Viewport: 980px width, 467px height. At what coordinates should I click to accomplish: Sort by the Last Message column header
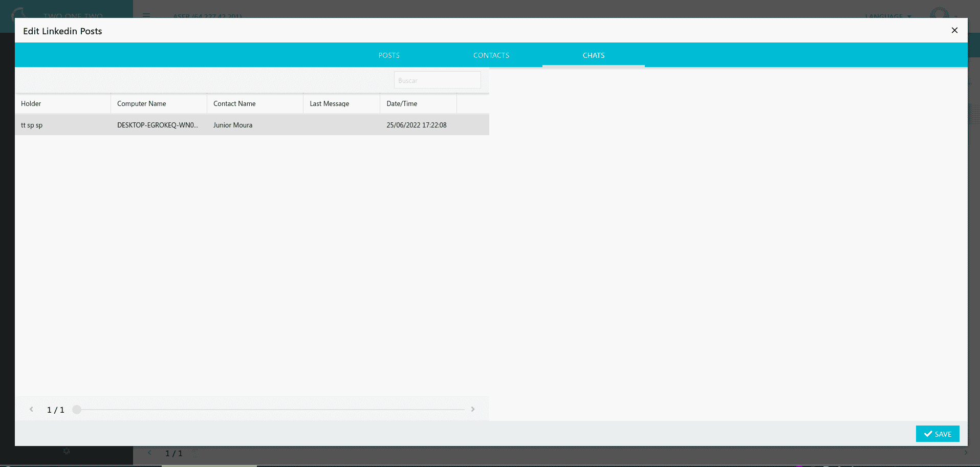click(342, 103)
